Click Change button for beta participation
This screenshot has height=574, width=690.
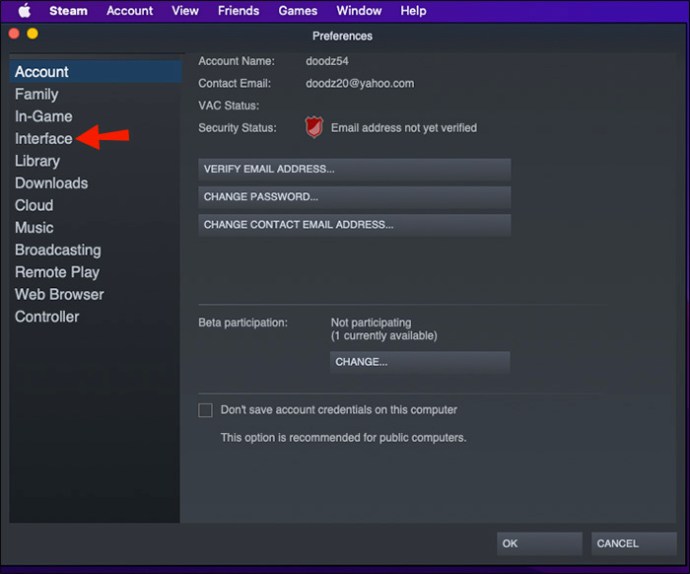click(x=420, y=362)
